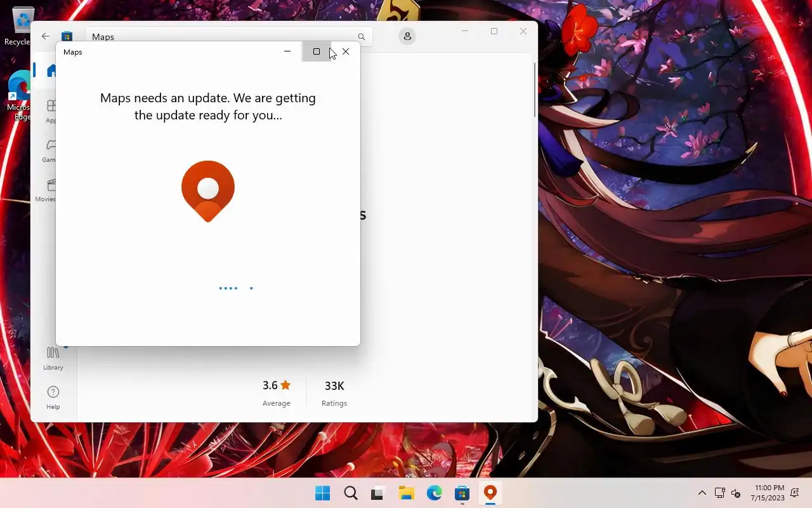Close the Maps update window

point(346,51)
